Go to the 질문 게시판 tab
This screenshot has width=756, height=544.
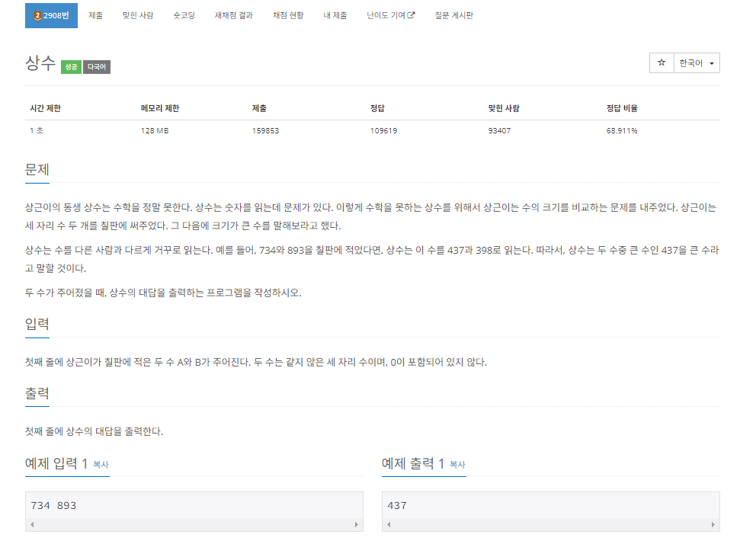(x=453, y=15)
